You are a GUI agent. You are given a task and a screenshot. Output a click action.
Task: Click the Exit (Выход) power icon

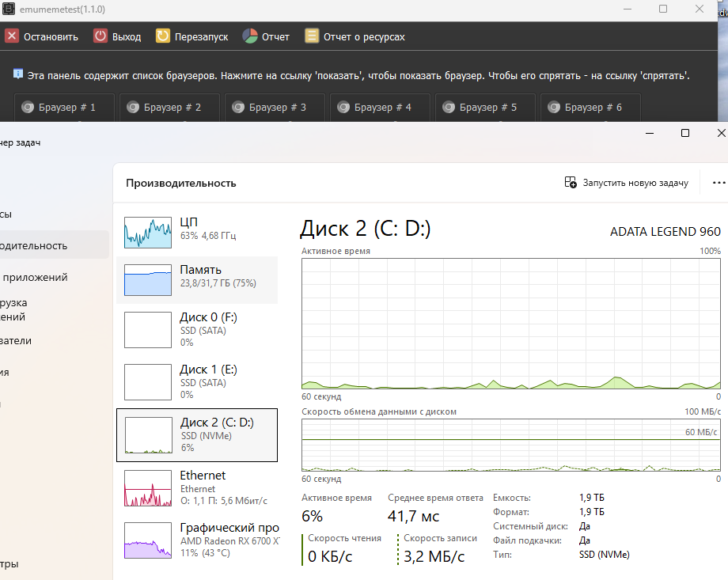pyautogui.click(x=100, y=36)
